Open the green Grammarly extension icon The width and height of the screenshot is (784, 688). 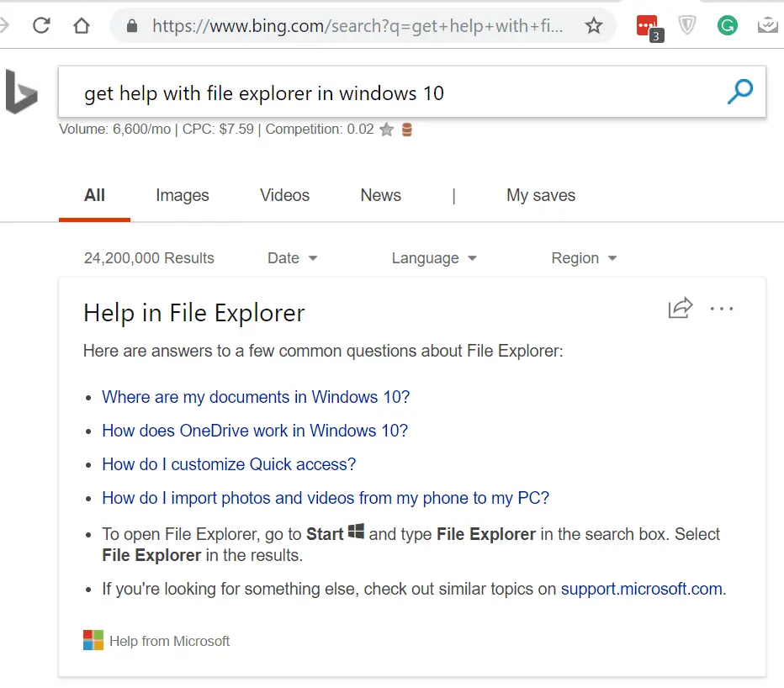[x=727, y=25]
